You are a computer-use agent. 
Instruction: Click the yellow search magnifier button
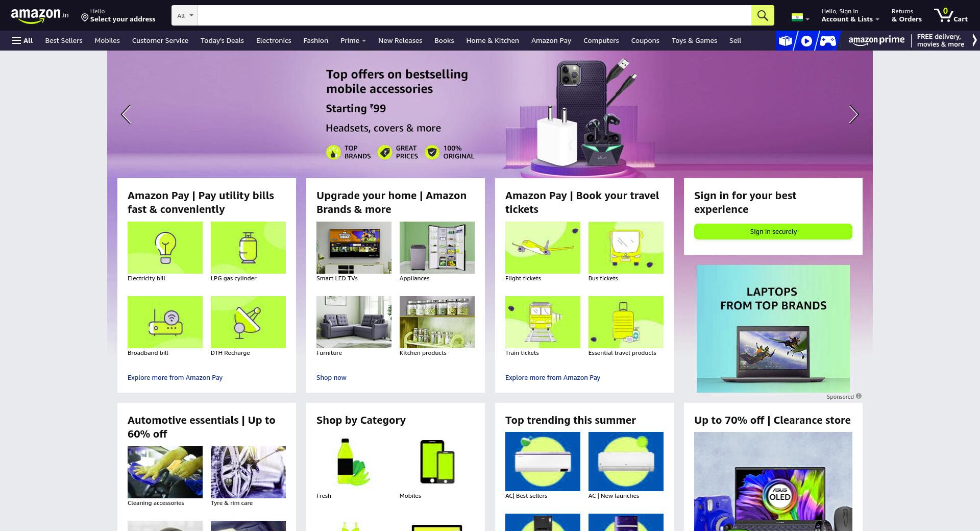[x=763, y=15]
